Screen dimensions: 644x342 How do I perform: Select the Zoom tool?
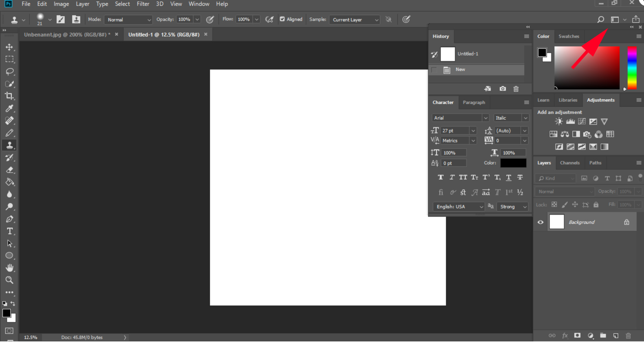pos(9,280)
